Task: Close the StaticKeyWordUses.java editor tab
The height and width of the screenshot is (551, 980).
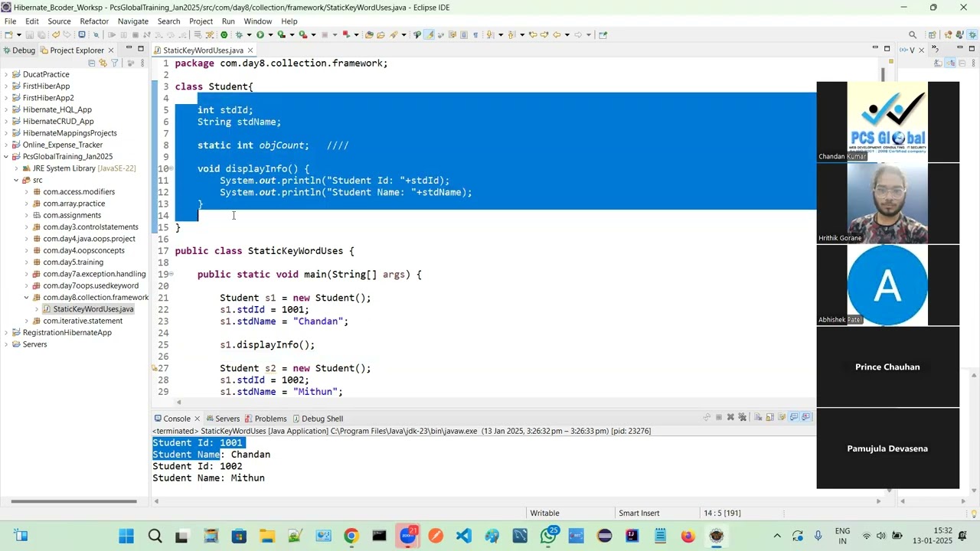Action: click(x=250, y=51)
